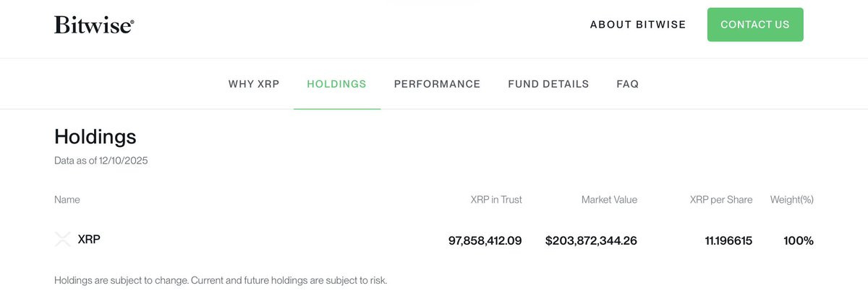Click the Holdings section heading
This screenshot has width=868, height=299.
click(95, 136)
